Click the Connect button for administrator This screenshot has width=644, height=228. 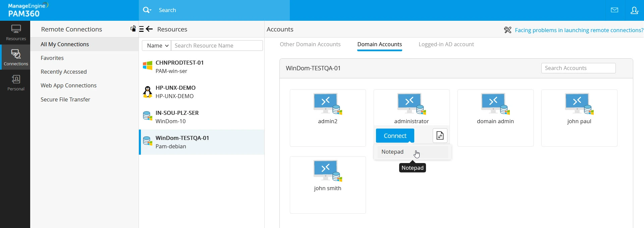point(395,136)
